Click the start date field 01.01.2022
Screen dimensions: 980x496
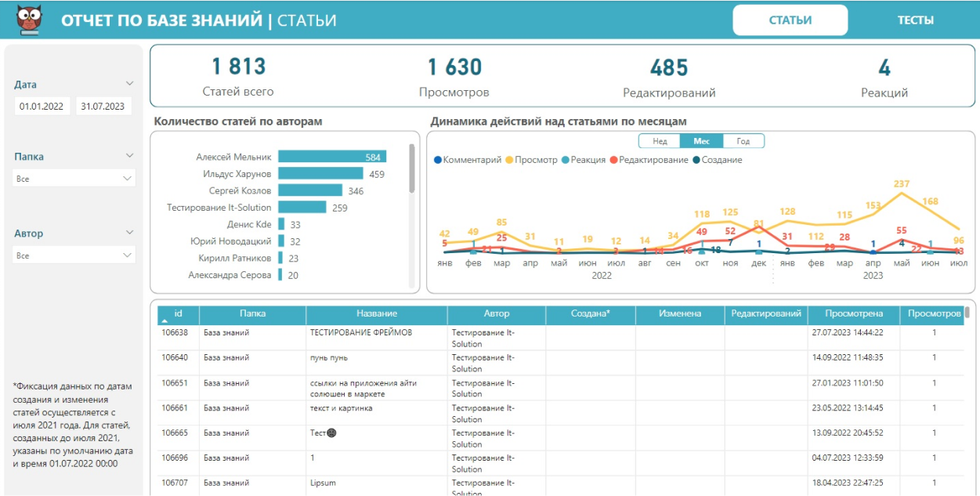(x=43, y=107)
